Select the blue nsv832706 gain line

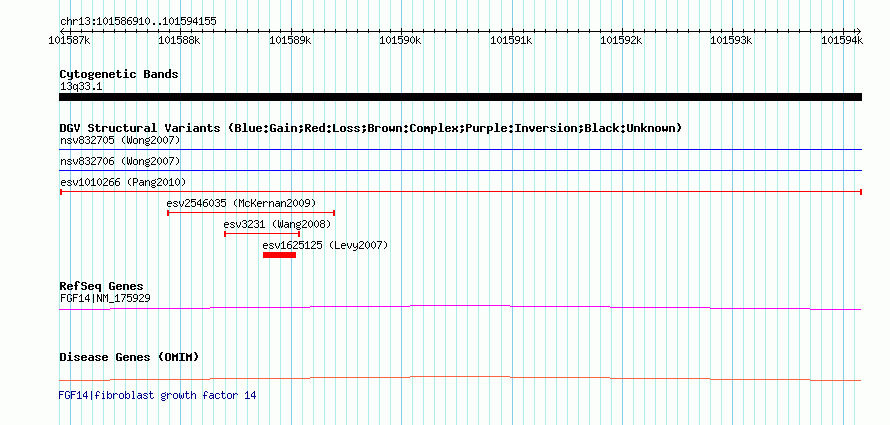tap(460, 170)
